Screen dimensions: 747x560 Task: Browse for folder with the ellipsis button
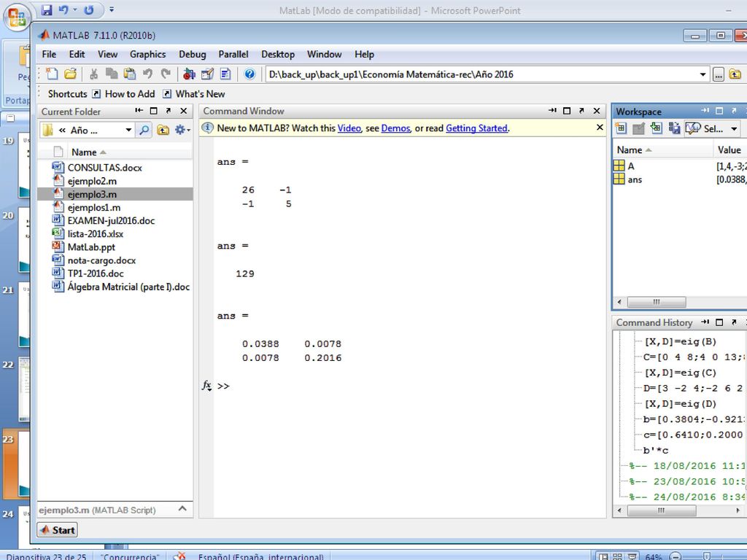718,74
